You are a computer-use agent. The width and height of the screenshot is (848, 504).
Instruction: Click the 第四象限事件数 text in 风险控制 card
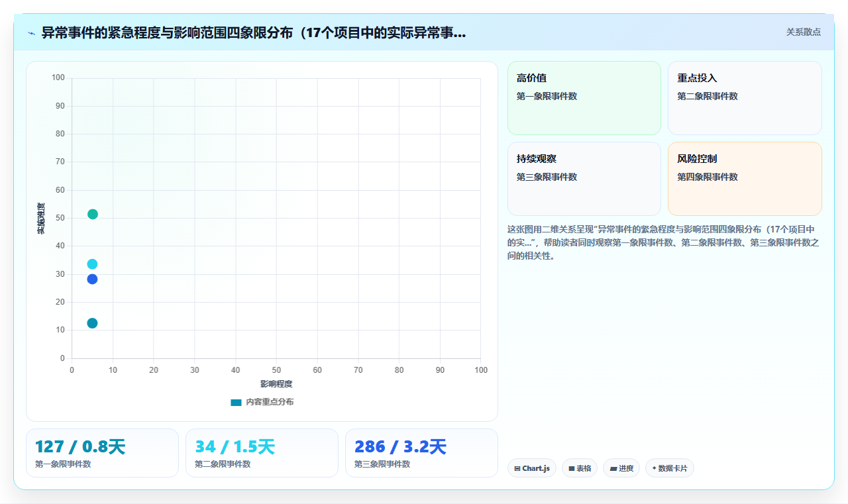(x=708, y=177)
